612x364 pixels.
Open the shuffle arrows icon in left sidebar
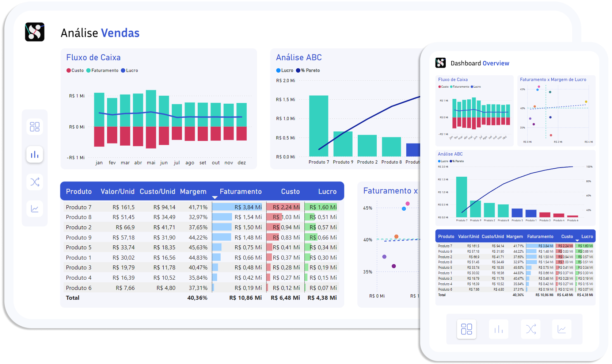(x=35, y=182)
